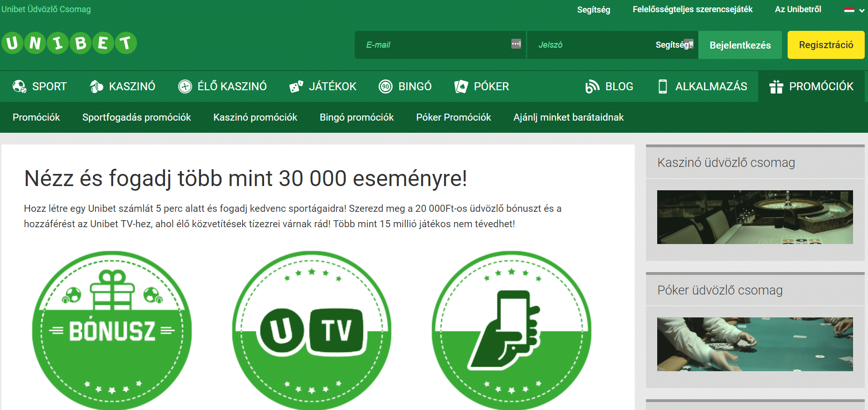
Task: Click the Bingó ball icon
Action: pyautogui.click(x=386, y=86)
